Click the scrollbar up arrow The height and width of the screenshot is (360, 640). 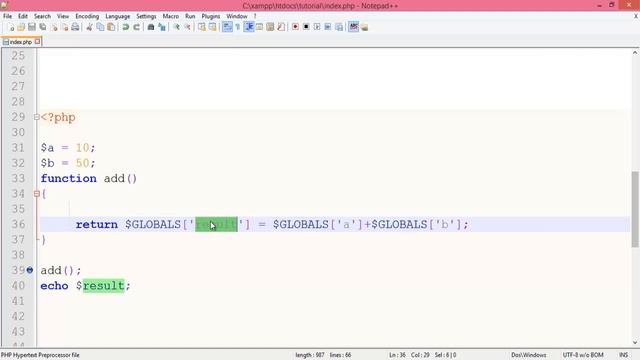635,53
